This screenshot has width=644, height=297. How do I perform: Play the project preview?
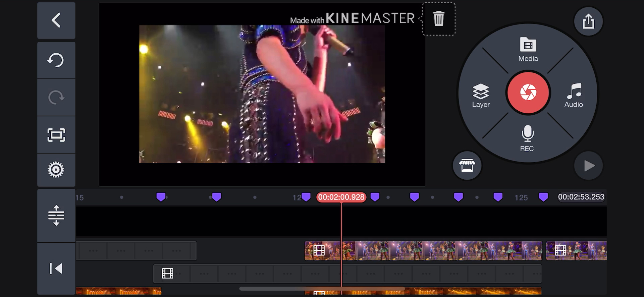pyautogui.click(x=589, y=166)
